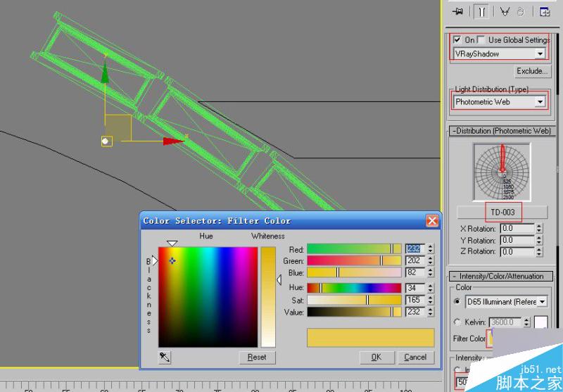Click the Sat value spinner arrows
Viewport: 563px width, 392px height.
pos(431,300)
